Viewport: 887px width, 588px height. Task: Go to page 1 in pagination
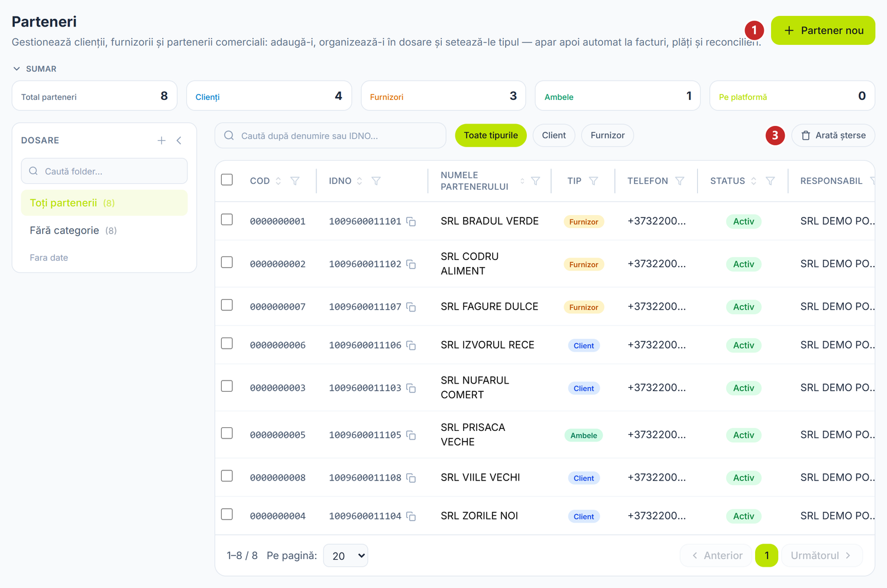[x=766, y=555]
